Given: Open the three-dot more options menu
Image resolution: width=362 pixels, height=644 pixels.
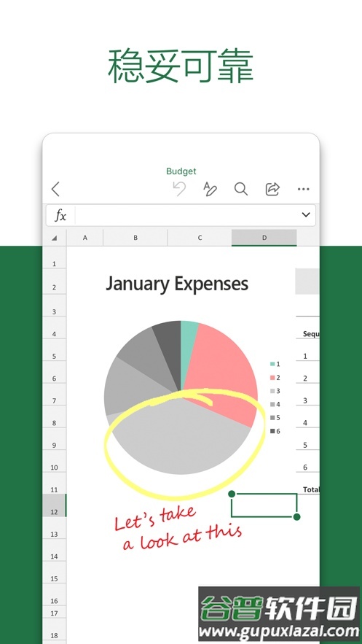Looking at the screenshot, I should click(304, 190).
